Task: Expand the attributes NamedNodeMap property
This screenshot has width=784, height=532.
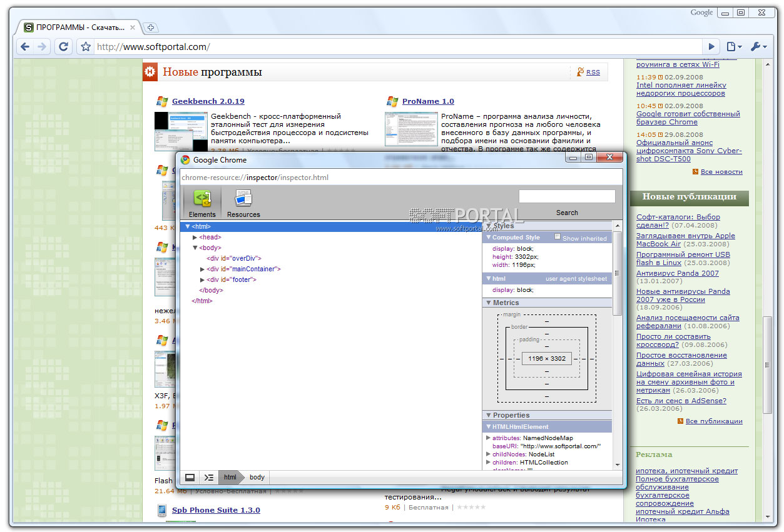Action: 488,438
